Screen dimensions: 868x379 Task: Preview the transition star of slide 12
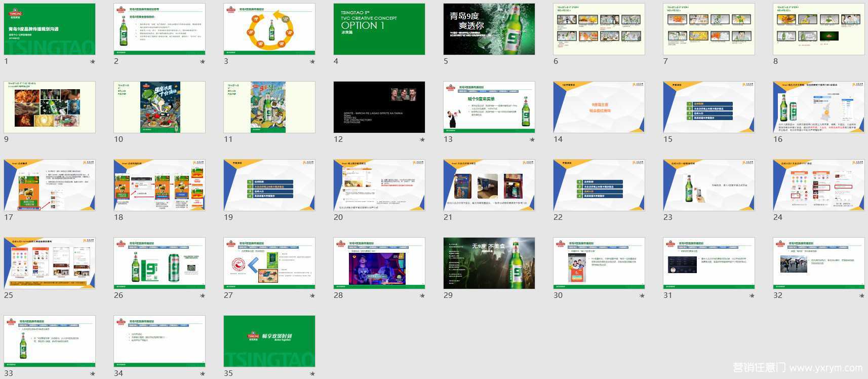pos(422,140)
